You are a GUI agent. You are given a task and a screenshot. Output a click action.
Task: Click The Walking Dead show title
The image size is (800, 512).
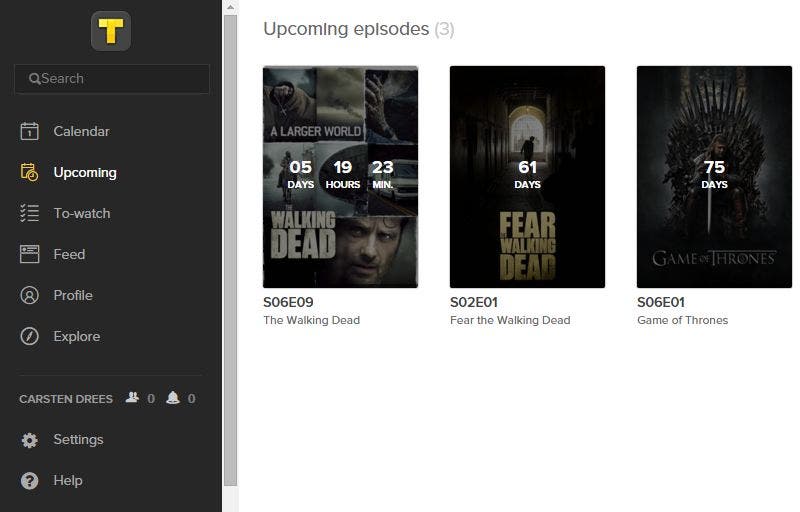pyautogui.click(x=312, y=320)
